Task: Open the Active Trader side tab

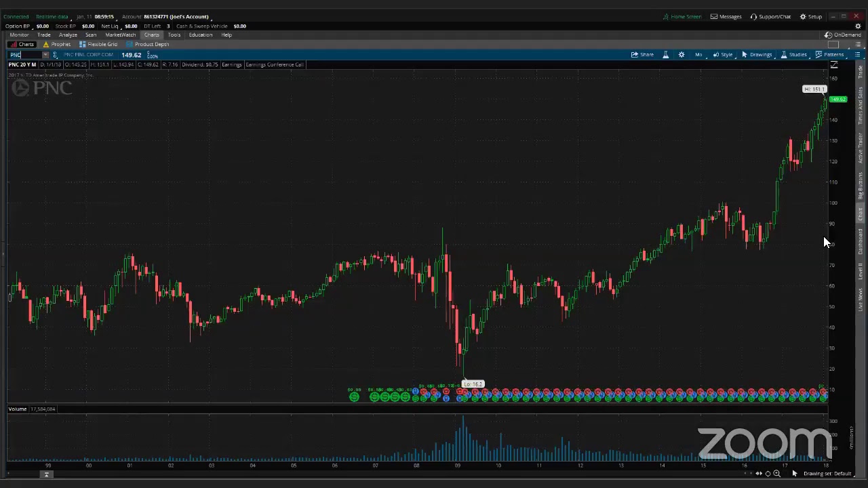Action: (861, 148)
